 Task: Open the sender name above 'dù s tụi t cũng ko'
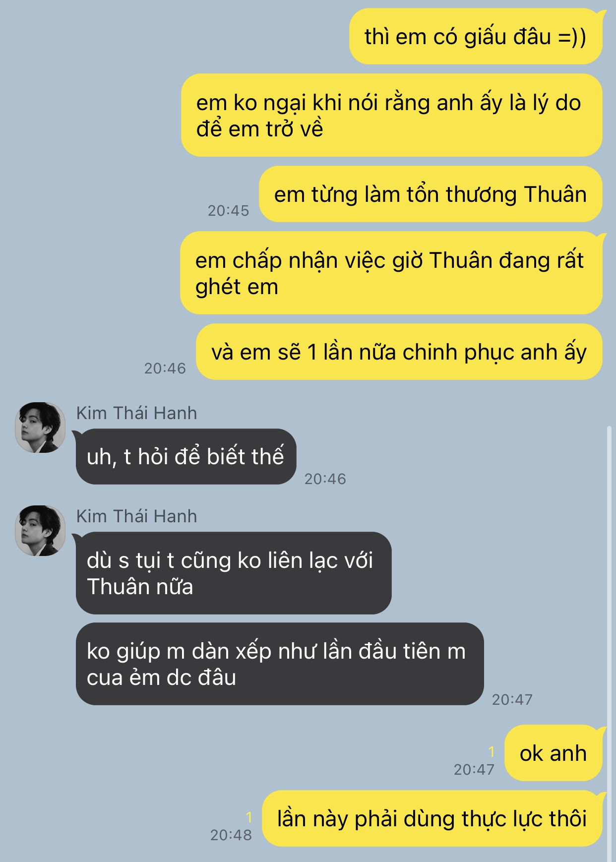tap(136, 516)
